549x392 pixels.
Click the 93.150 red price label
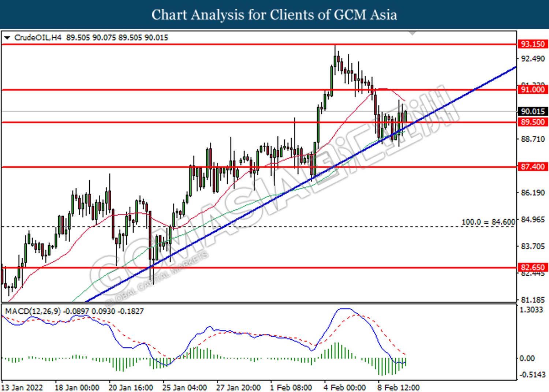pyautogui.click(x=533, y=44)
